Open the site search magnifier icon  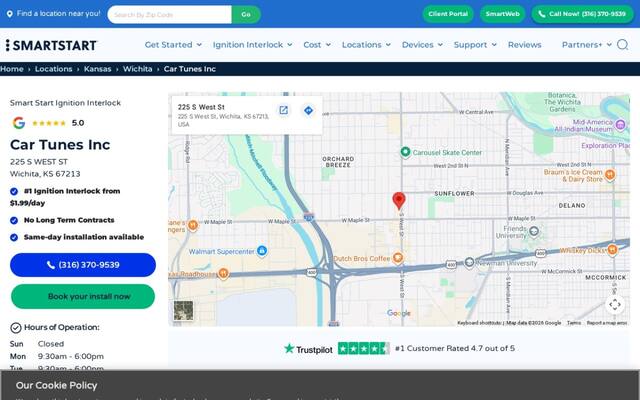coord(622,44)
